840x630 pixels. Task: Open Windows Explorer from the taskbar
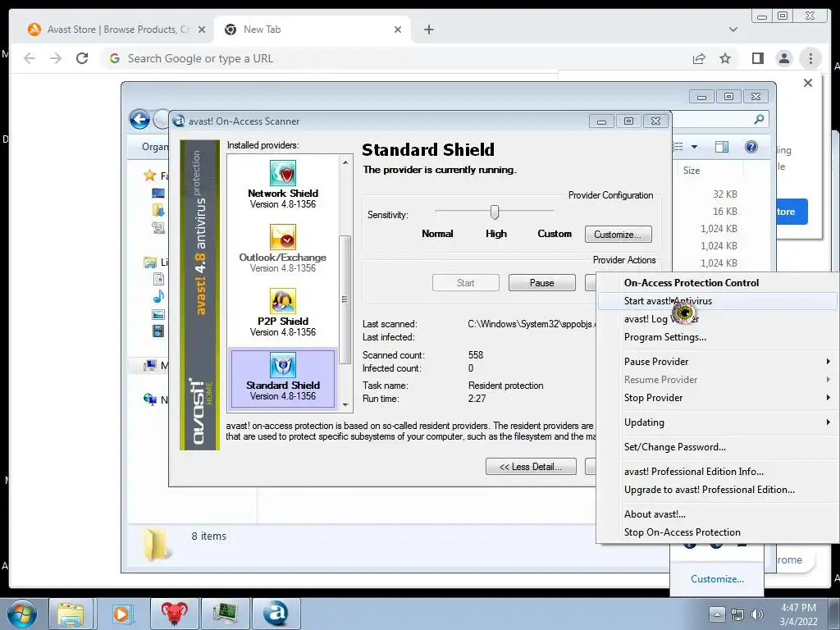(71, 614)
